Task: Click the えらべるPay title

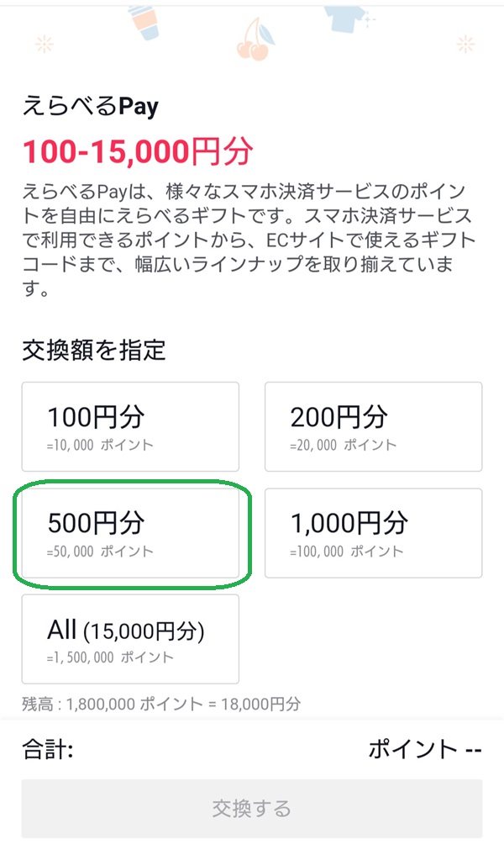Action: 91,106
